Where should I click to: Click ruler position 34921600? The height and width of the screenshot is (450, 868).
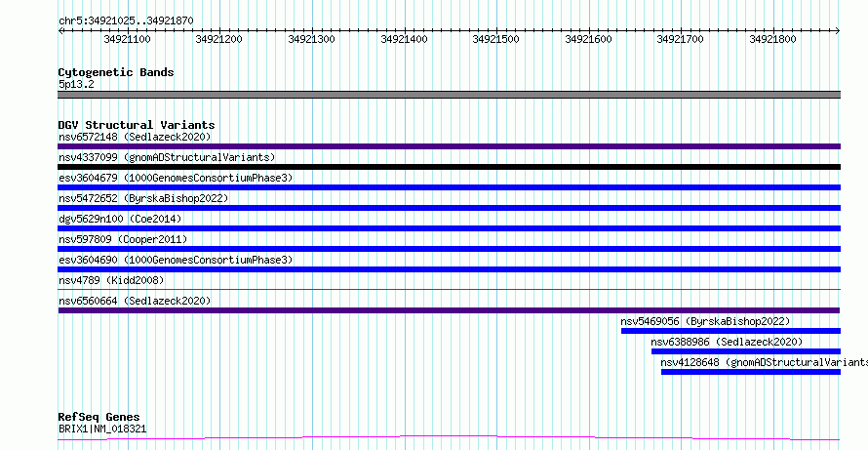(x=588, y=39)
